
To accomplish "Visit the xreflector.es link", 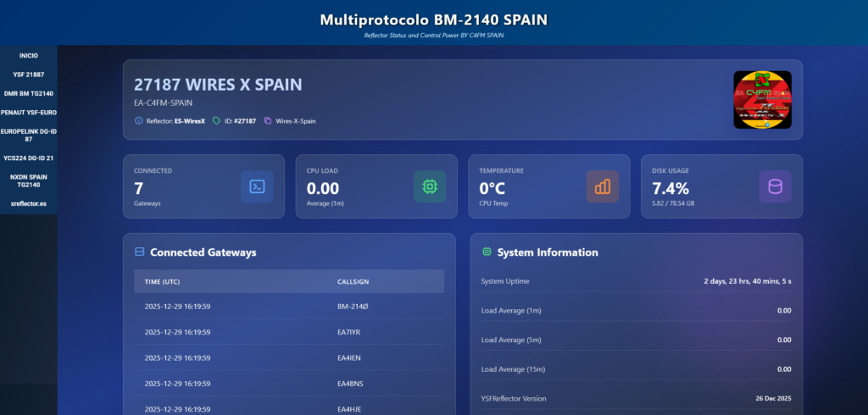I will (29, 203).
